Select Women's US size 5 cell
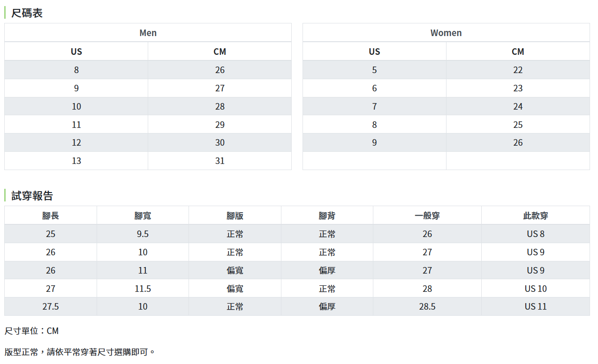Screen dimensions: 598x364 click(374, 70)
